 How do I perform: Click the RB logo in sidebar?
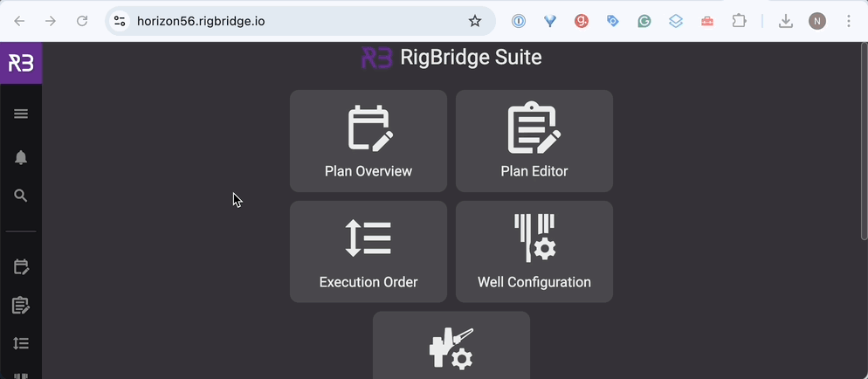(21, 63)
